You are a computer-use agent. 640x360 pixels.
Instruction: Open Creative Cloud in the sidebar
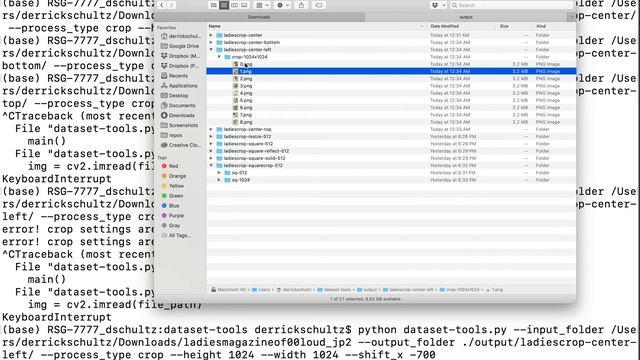pyautogui.click(x=180, y=145)
